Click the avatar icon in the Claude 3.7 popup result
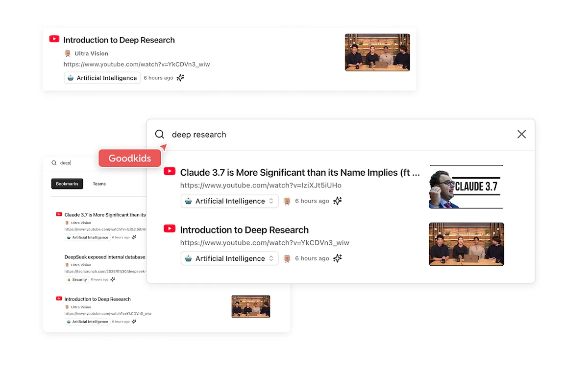 [287, 201]
